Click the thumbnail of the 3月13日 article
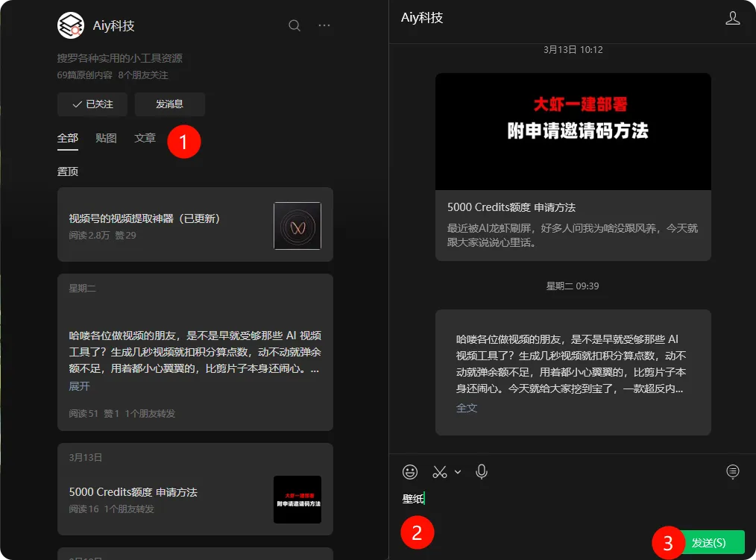The image size is (756, 560). (x=297, y=500)
